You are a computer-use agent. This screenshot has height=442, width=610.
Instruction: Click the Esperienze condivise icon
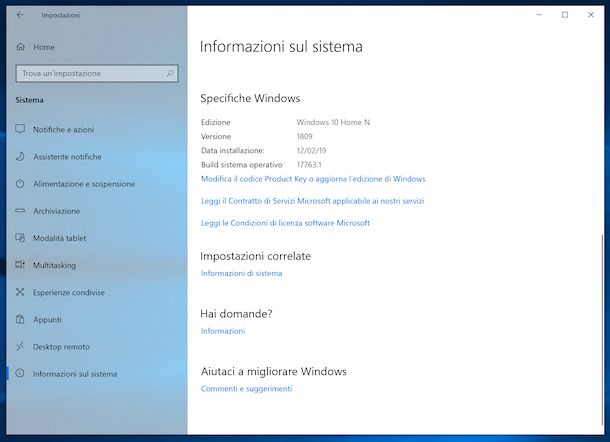[x=20, y=292]
